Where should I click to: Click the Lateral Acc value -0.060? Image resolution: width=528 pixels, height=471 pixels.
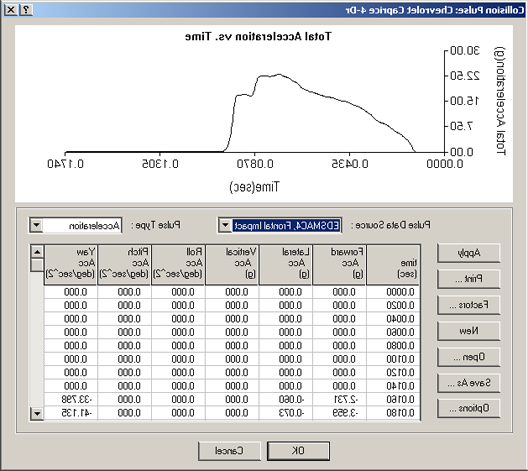[286, 400]
